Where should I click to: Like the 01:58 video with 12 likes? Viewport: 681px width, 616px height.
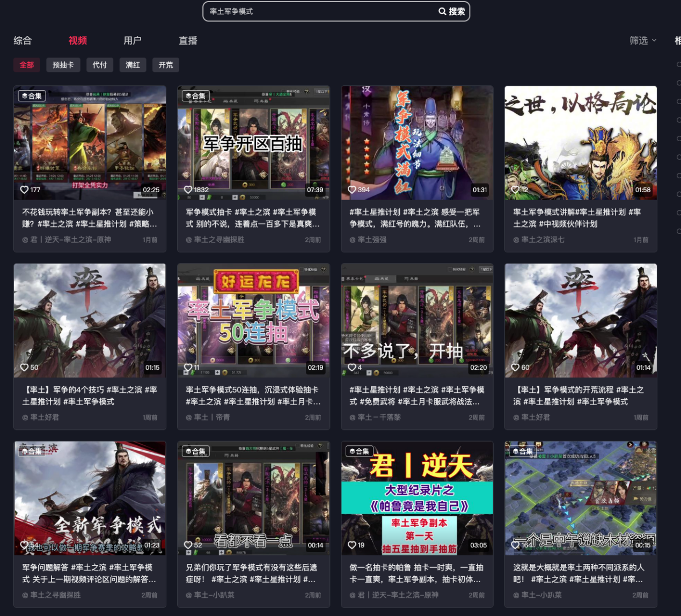point(515,189)
